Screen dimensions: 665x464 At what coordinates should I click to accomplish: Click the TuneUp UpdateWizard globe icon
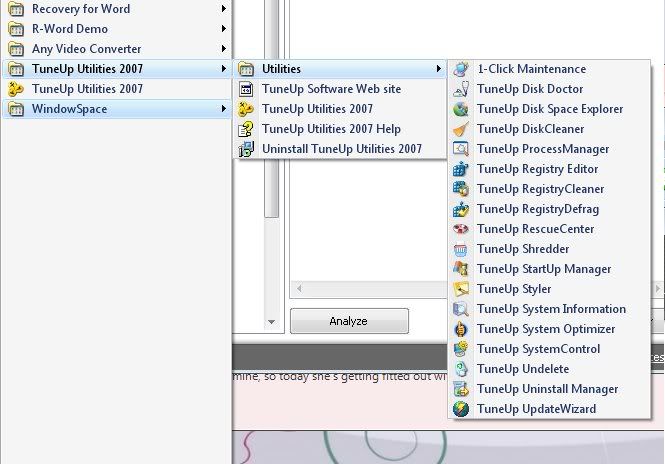[461, 409]
